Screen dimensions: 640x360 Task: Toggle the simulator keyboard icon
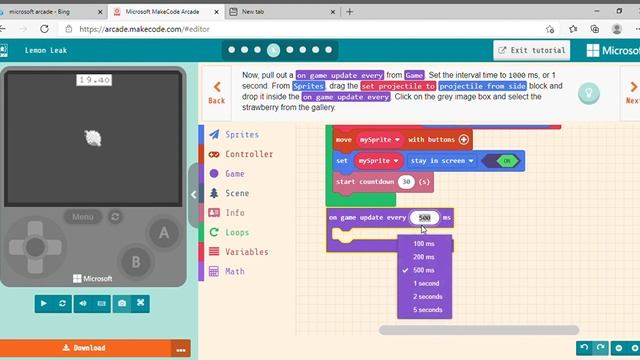click(102, 304)
